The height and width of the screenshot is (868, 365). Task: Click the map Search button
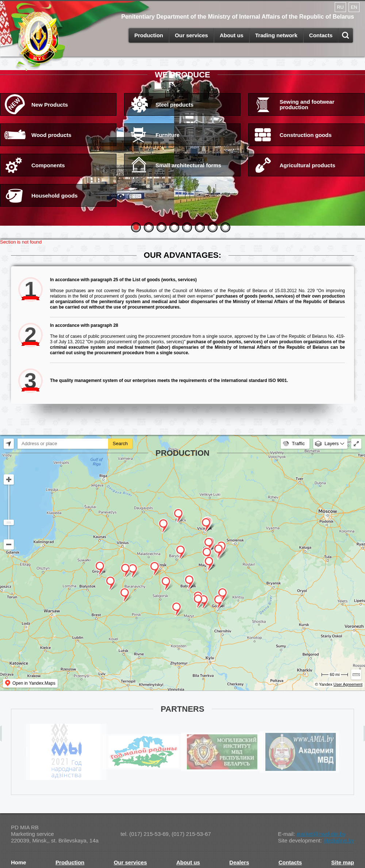[120, 444]
